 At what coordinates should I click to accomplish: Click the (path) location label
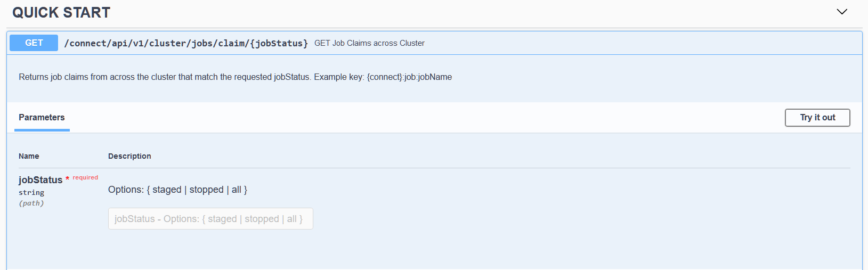[31, 203]
